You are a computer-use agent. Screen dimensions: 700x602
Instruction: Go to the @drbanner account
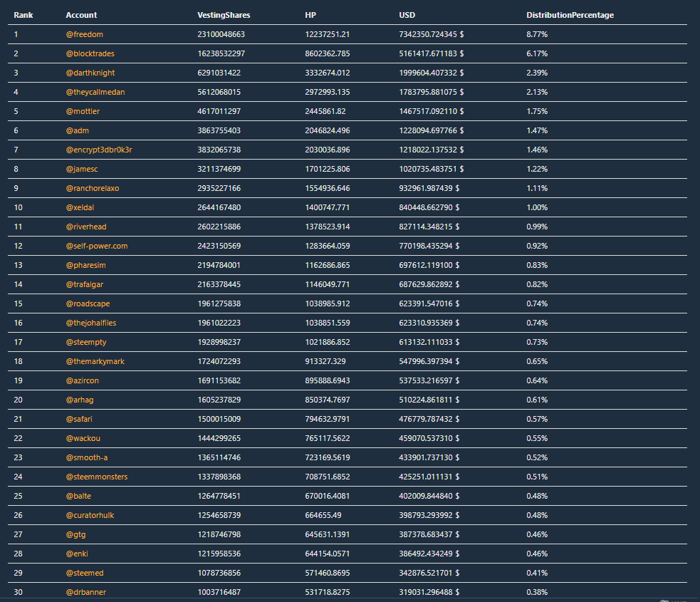[86, 591]
